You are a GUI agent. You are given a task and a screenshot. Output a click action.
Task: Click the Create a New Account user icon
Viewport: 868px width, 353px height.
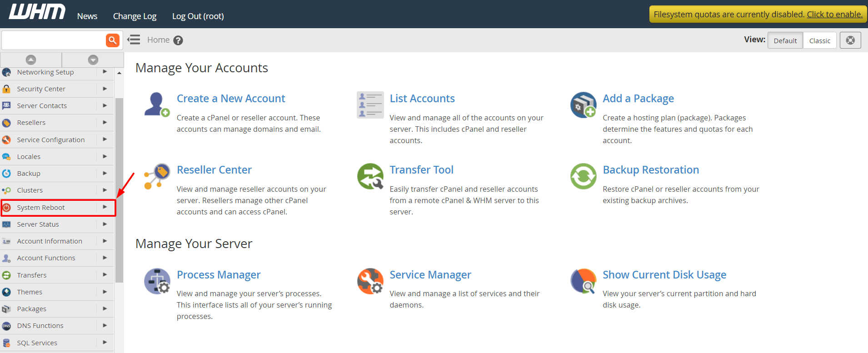(157, 104)
